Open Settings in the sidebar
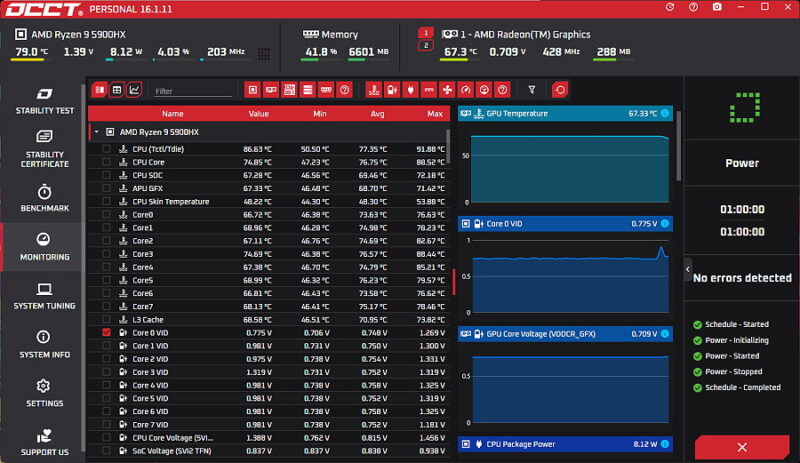The width and height of the screenshot is (800, 463). [x=44, y=394]
